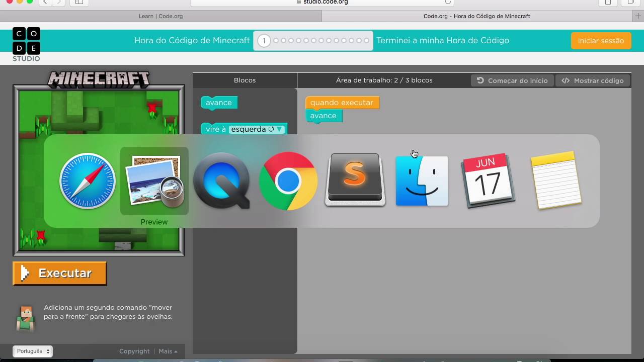Open the Português language selector
The height and width of the screenshot is (362, 644).
pos(32,351)
